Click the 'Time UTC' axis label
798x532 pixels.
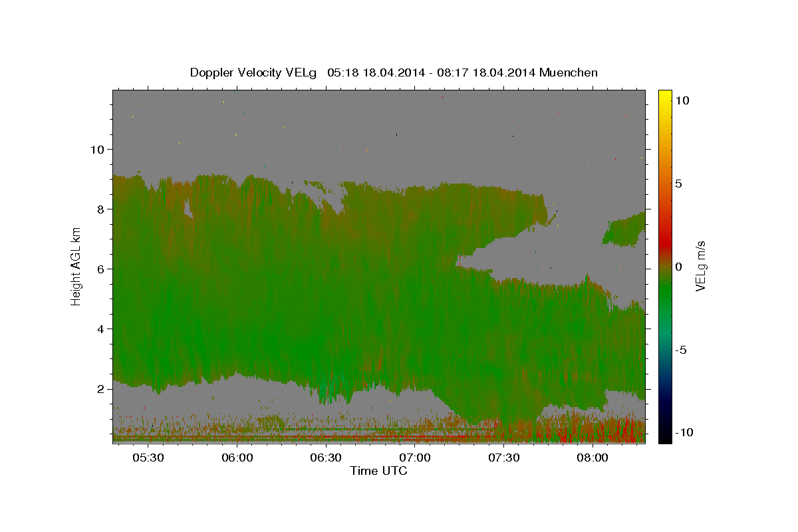(378, 471)
